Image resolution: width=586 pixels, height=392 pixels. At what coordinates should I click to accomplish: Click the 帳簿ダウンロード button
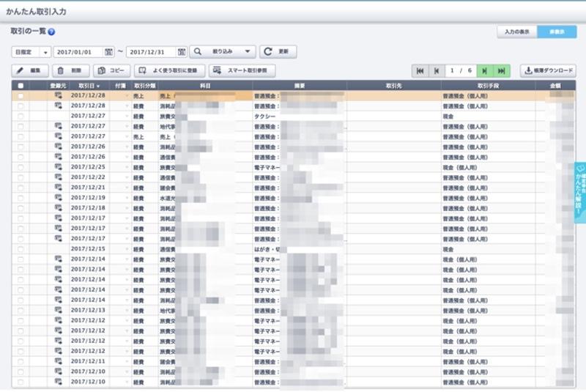[x=548, y=71]
